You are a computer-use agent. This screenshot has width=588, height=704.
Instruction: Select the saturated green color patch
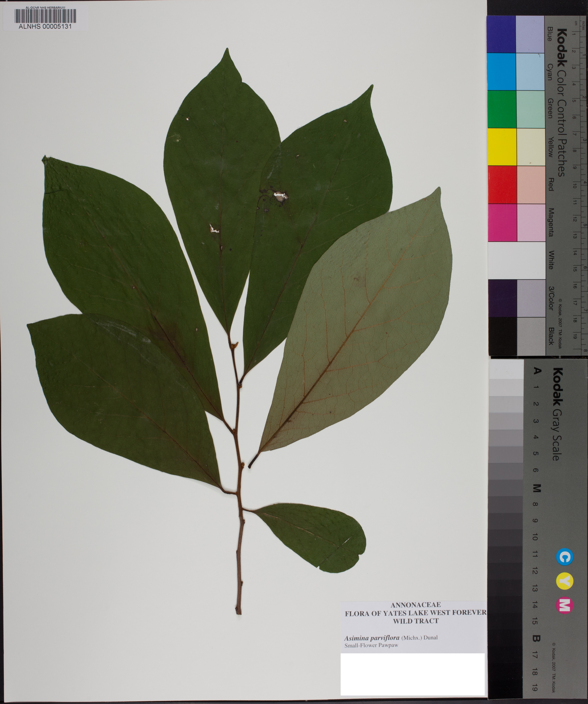[x=501, y=109]
